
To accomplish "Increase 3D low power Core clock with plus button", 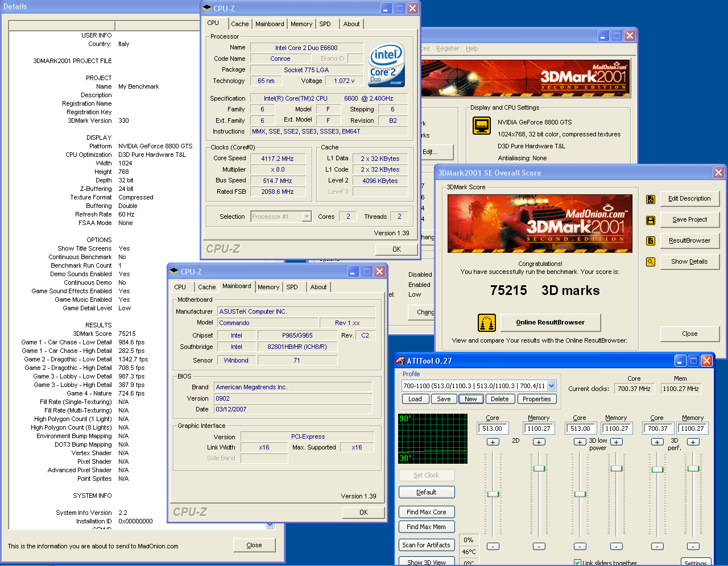I will pyautogui.click(x=580, y=442).
